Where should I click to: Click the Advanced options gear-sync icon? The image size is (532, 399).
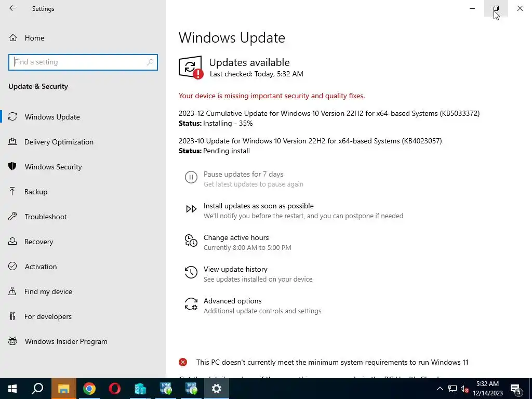pyautogui.click(x=191, y=304)
